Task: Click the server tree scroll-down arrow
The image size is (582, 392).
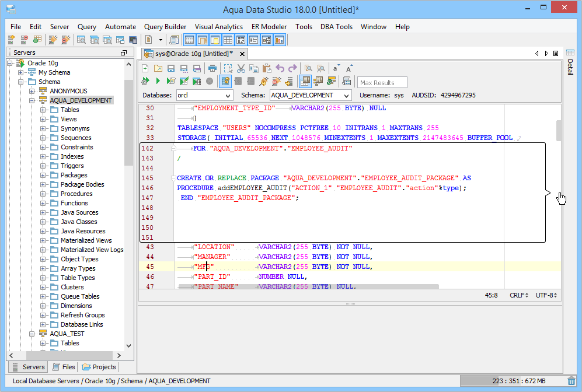Action: (x=129, y=346)
